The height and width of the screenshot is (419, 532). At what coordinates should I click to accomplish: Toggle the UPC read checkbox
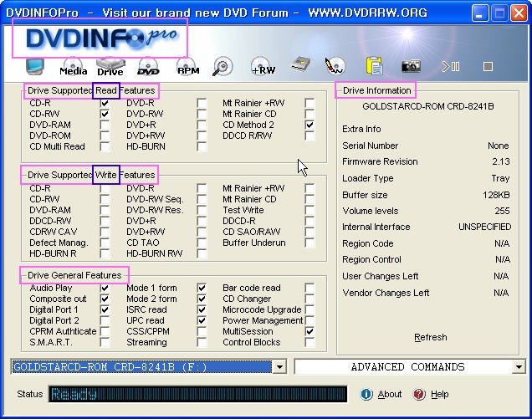click(202, 320)
